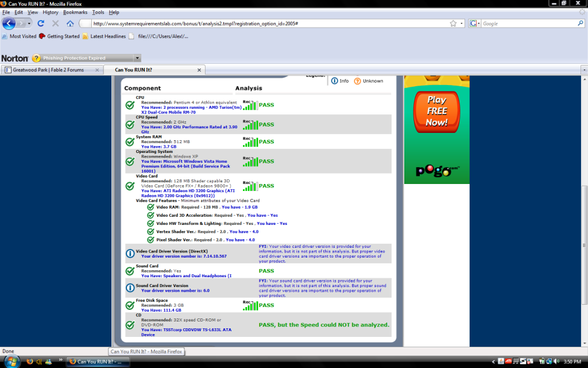This screenshot has height=368, width=588.
Task: Close the Greatwood Park tab
Action: 97,70
